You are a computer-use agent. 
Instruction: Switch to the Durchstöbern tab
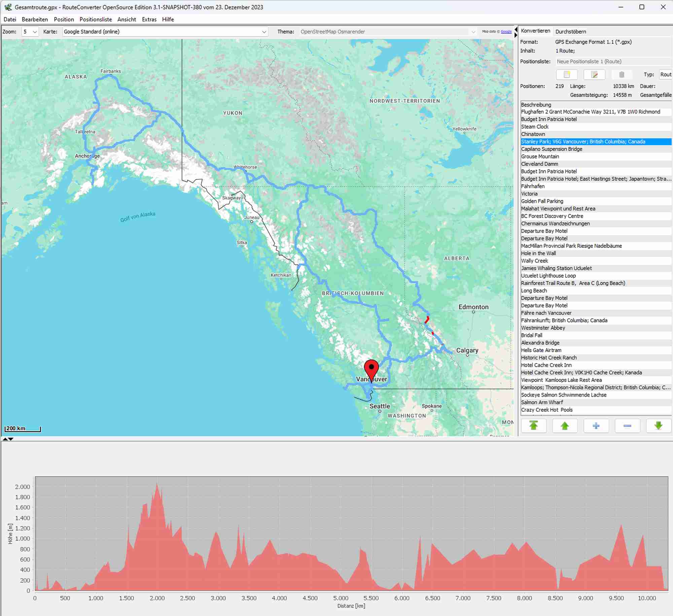click(x=570, y=32)
